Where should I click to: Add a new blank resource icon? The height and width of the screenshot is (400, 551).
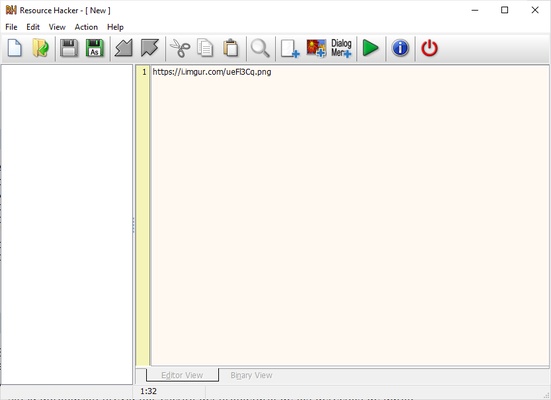click(290, 48)
